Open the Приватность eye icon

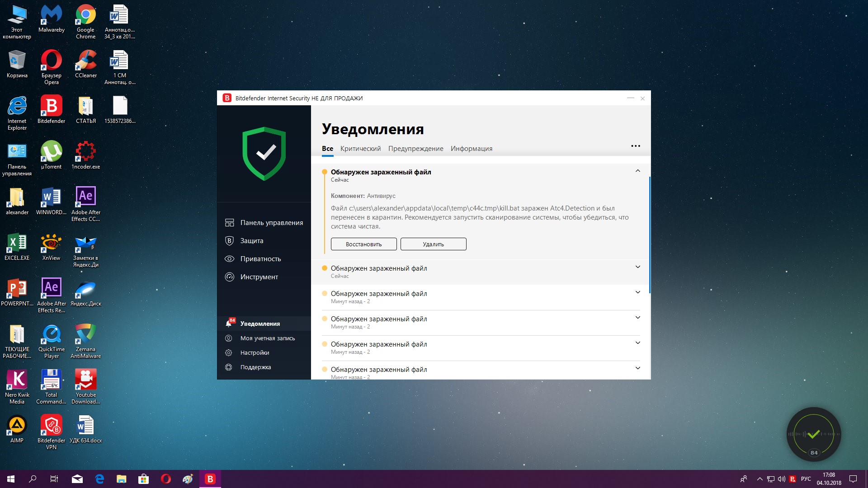click(x=229, y=259)
